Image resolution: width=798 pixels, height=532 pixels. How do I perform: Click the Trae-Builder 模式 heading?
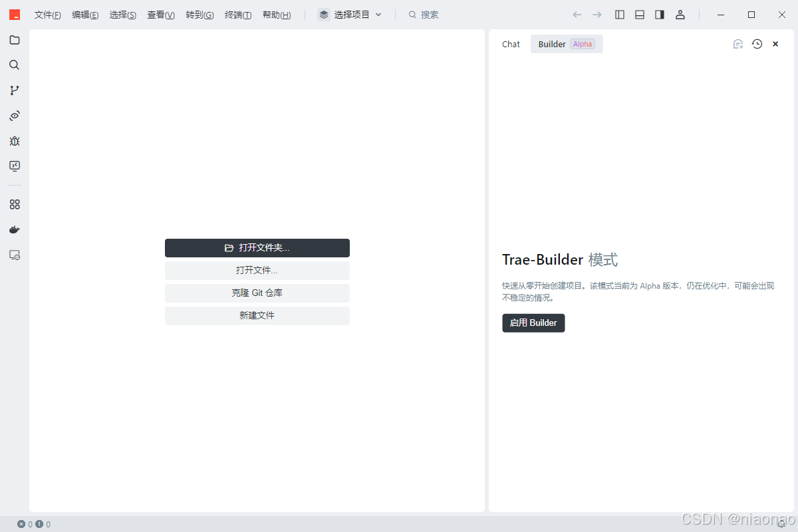[560, 260]
